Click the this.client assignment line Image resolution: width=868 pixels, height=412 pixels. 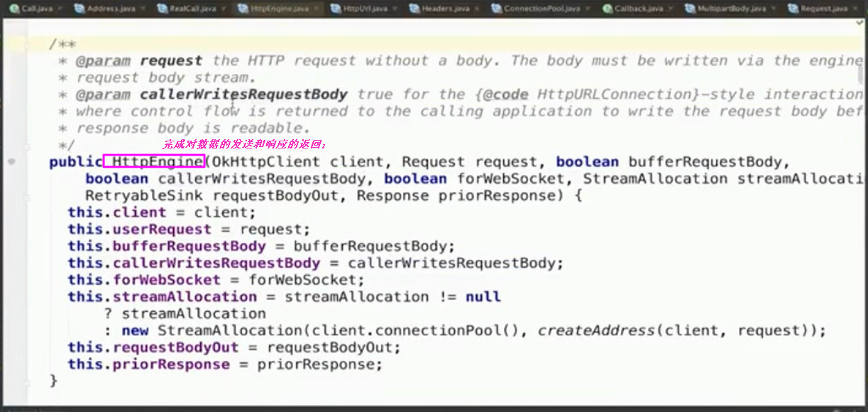tap(162, 212)
